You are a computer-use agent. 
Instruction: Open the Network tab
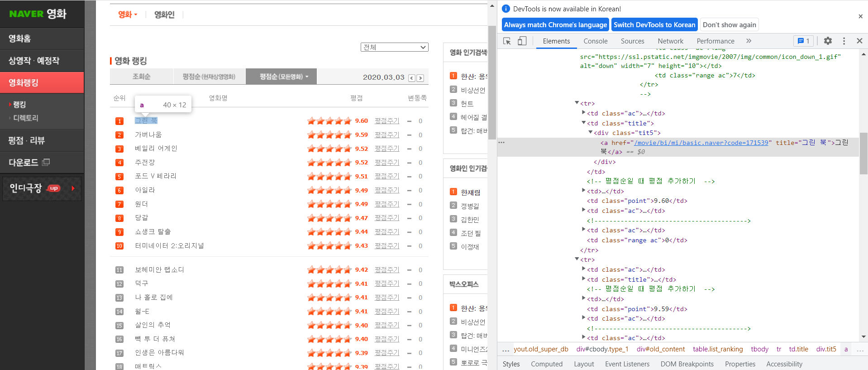coord(670,41)
